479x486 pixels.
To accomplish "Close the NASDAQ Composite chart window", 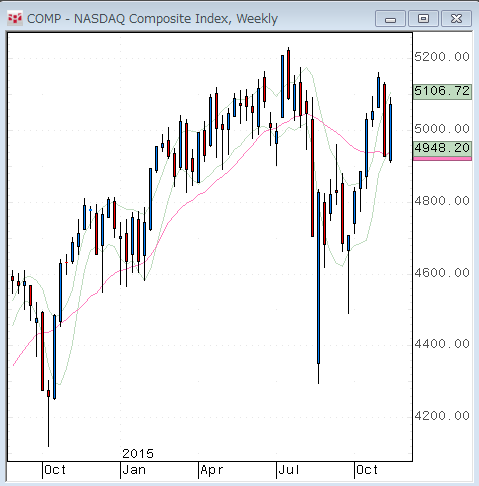I will coord(456,18).
